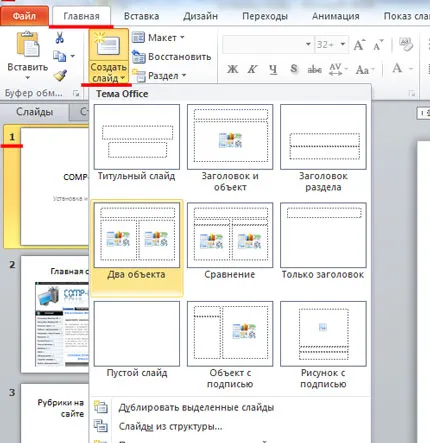Increase font size with large A icon
Screen dimensions: 430x443
[359, 45]
